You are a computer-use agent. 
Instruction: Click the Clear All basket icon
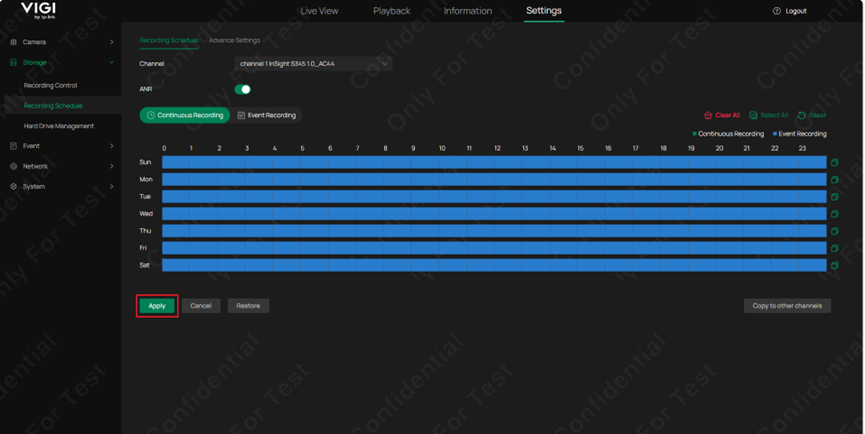708,115
